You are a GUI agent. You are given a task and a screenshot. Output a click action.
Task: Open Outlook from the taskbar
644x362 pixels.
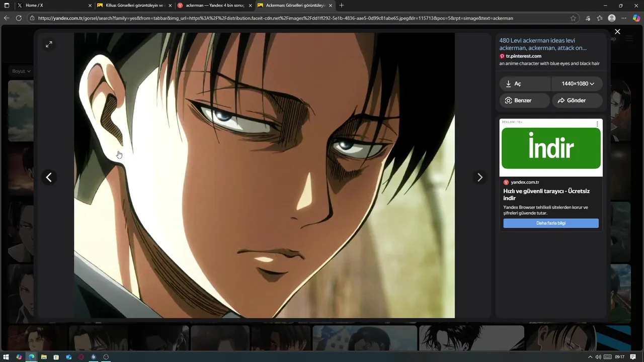pos(68,357)
